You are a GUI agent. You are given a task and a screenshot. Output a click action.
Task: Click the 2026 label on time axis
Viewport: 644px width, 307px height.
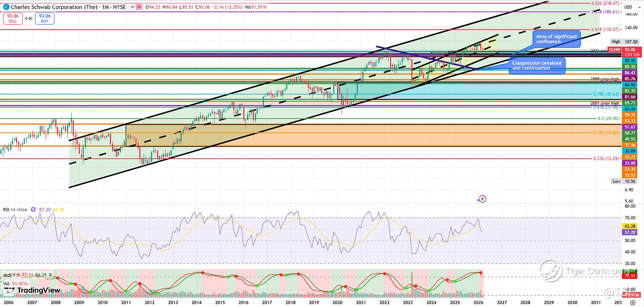click(478, 303)
